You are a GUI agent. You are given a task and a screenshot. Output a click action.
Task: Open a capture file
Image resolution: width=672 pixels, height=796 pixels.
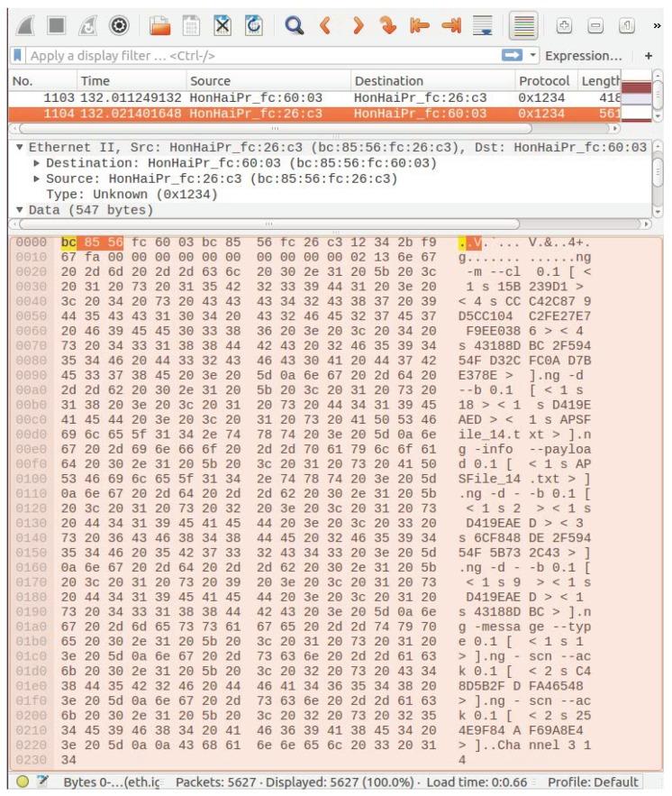point(159,25)
